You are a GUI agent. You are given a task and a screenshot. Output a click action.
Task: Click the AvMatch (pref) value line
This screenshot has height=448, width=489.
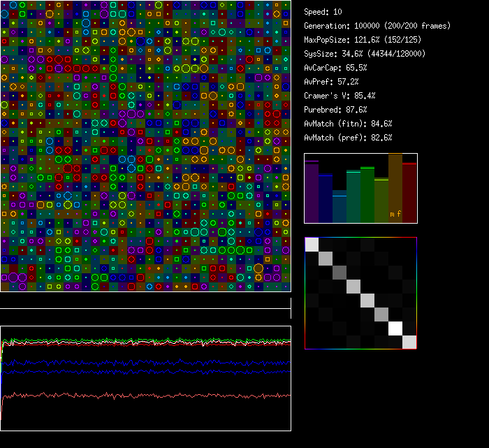pos(348,138)
